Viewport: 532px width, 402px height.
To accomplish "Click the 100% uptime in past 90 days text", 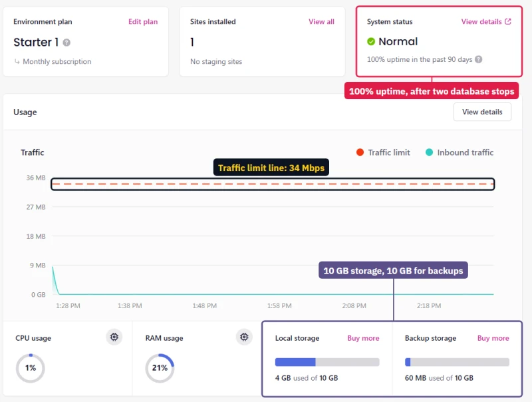I will [420, 59].
